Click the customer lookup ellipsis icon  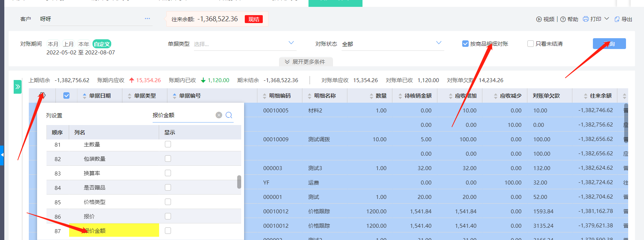[147, 18]
